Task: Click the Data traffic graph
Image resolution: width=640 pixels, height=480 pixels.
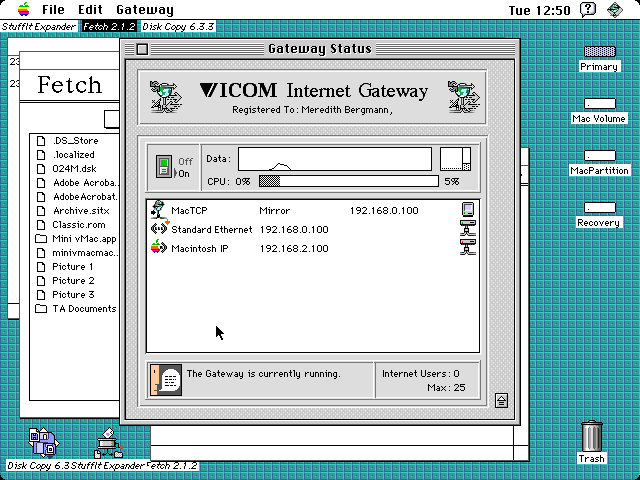Action: pyautogui.click(x=335, y=159)
